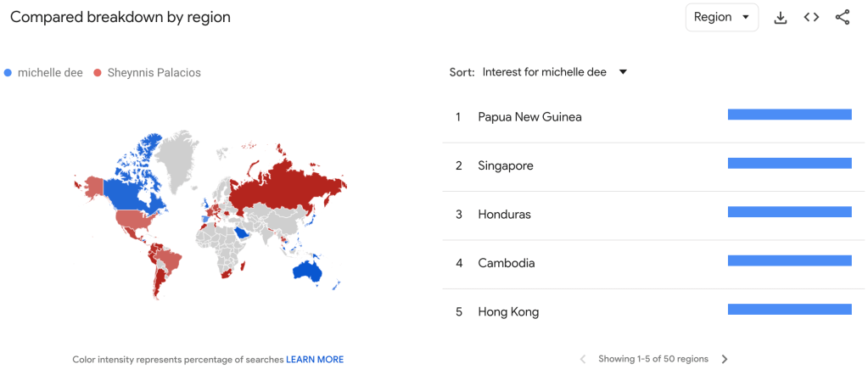Click the interest bar for Singapore
The image size is (868, 375).
click(789, 163)
